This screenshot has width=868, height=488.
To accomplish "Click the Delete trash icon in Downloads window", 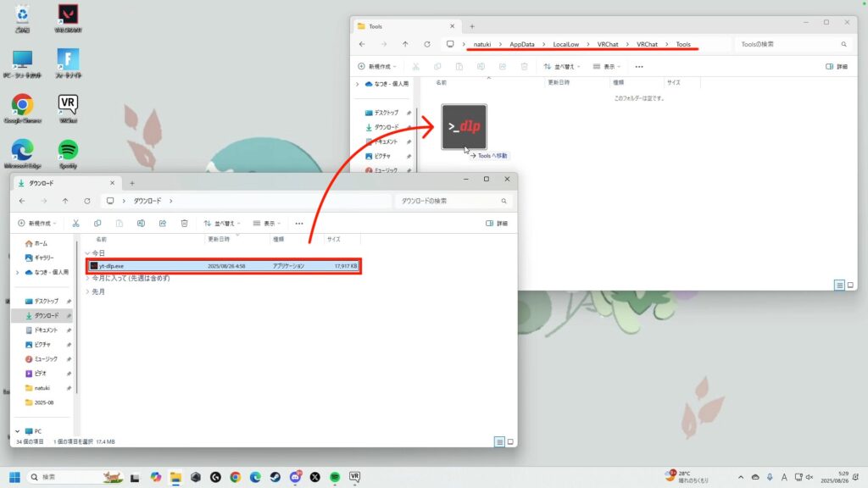I will tap(184, 224).
